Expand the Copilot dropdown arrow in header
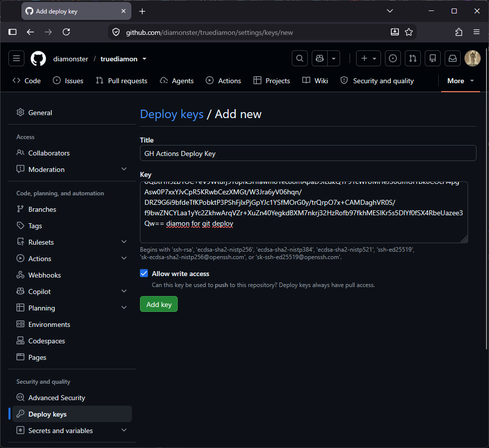This screenshot has height=448, width=489. [x=334, y=58]
